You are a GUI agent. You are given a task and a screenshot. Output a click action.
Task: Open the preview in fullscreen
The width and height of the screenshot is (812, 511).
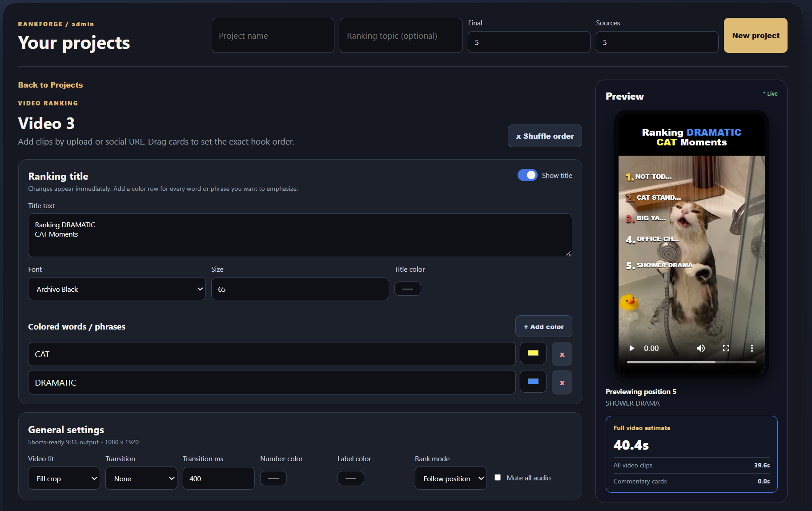(x=726, y=348)
